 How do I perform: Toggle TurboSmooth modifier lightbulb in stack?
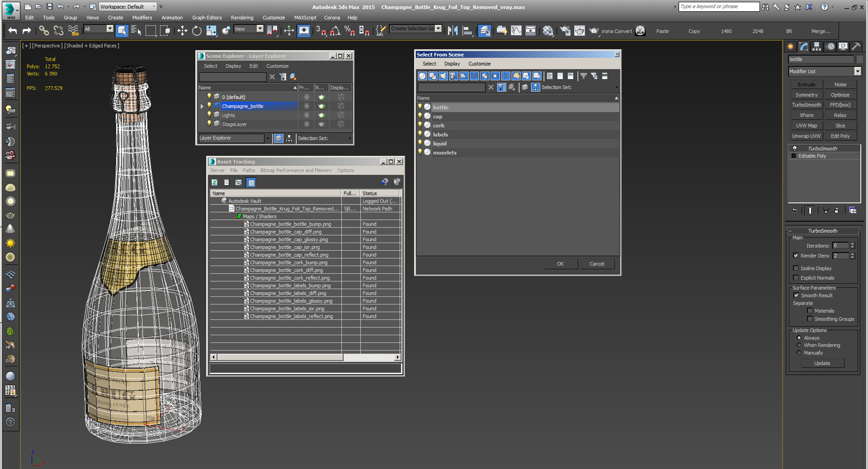point(795,148)
